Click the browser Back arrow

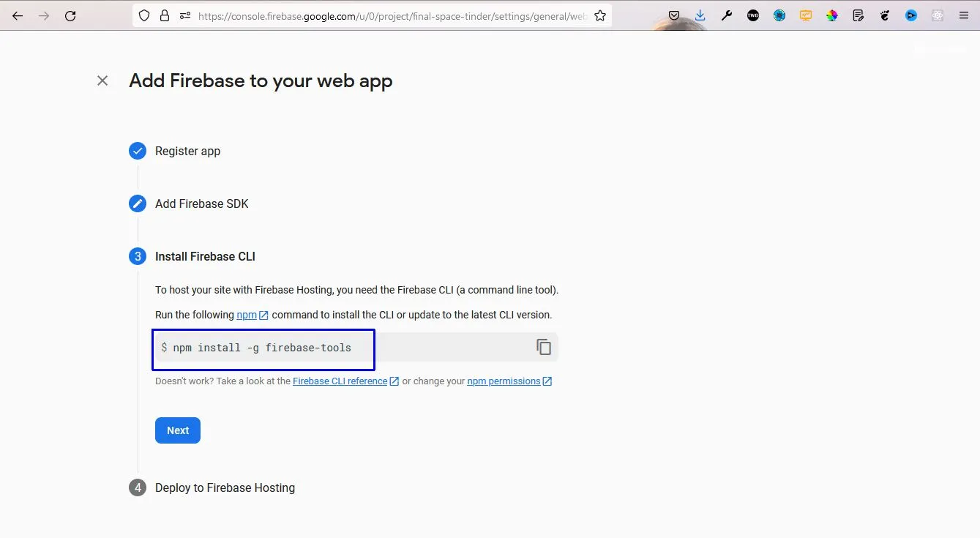(x=18, y=15)
